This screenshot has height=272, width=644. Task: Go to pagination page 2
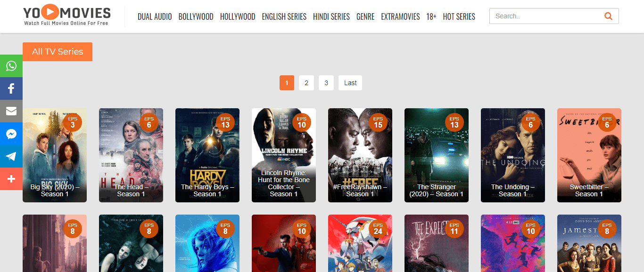(x=306, y=83)
